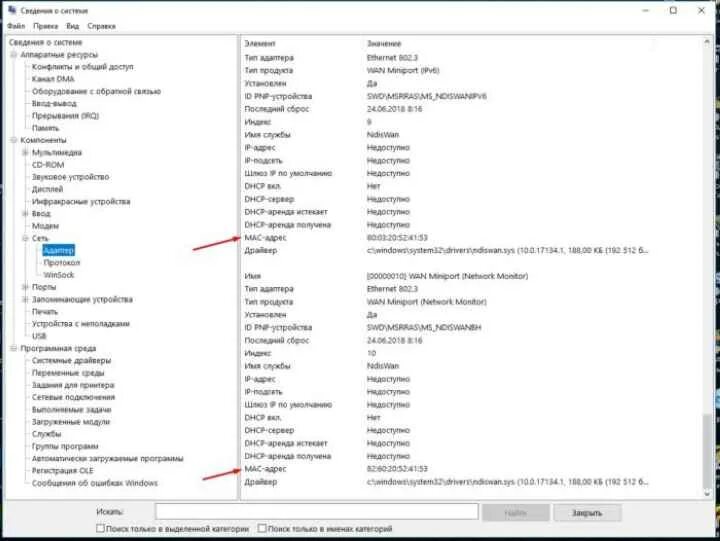Click scrollbar up arrow in details pane
720x541 pixels.
(707, 42)
